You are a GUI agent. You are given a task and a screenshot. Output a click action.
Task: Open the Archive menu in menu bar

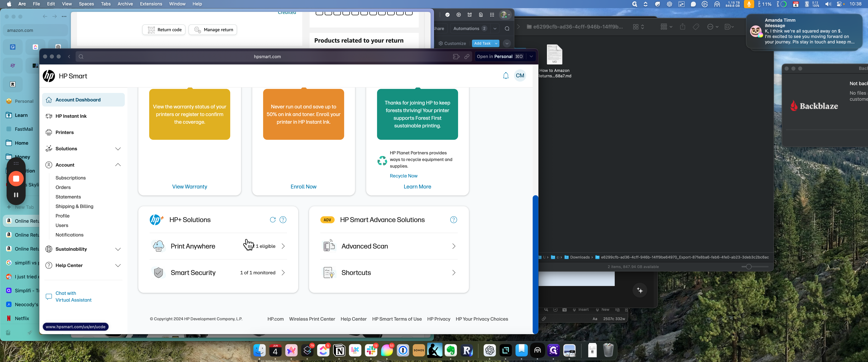[125, 4]
